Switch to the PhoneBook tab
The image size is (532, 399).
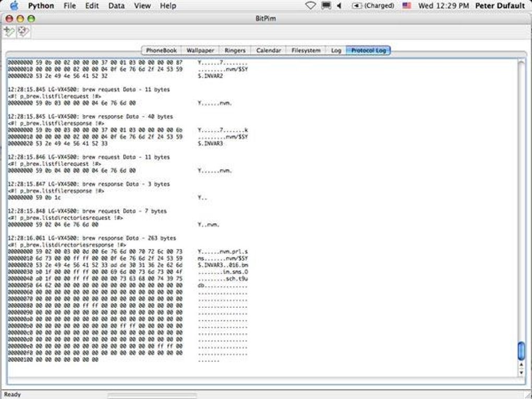click(x=161, y=50)
